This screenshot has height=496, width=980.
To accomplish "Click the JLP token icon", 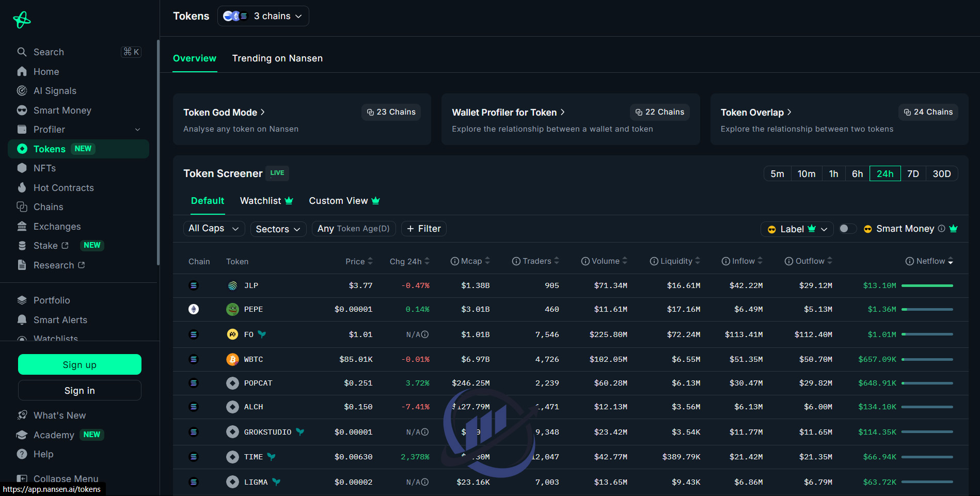I will 232,285.
